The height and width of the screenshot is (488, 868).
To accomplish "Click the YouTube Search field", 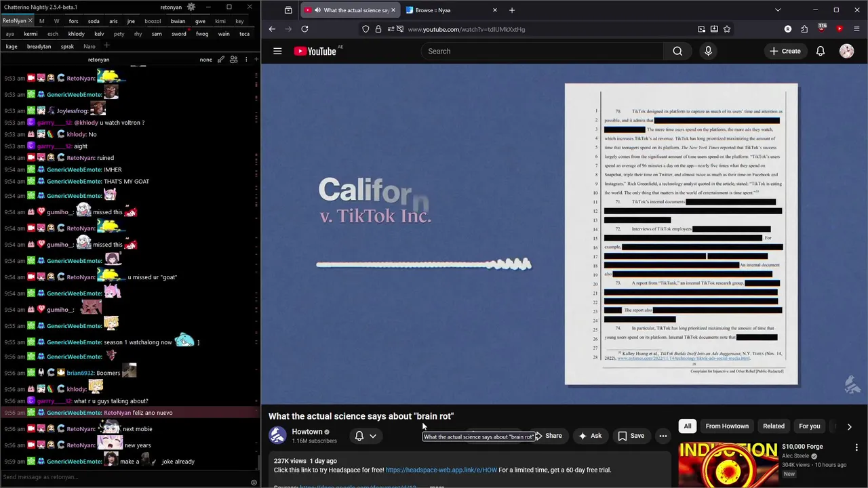I will click(x=542, y=51).
